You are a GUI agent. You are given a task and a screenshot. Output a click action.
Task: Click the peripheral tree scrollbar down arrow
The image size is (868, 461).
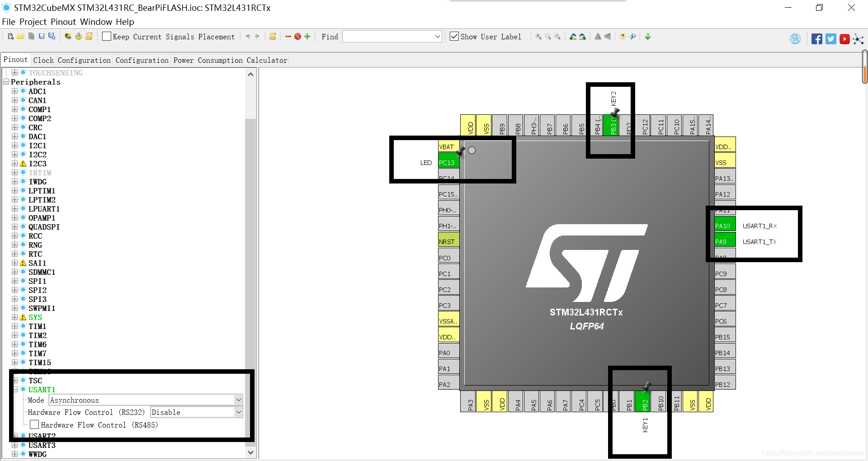[250, 452]
